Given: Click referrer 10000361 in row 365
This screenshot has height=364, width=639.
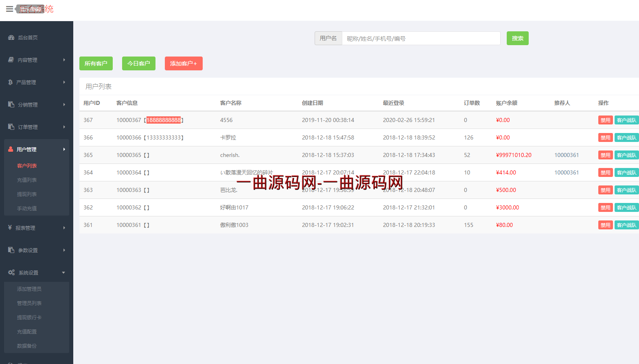Looking at the screenshot, I should [567, 155].
